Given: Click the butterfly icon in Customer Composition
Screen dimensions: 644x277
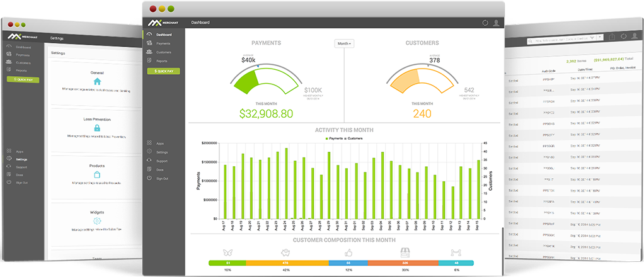Looking at the screenshot, I should point(227,252).
